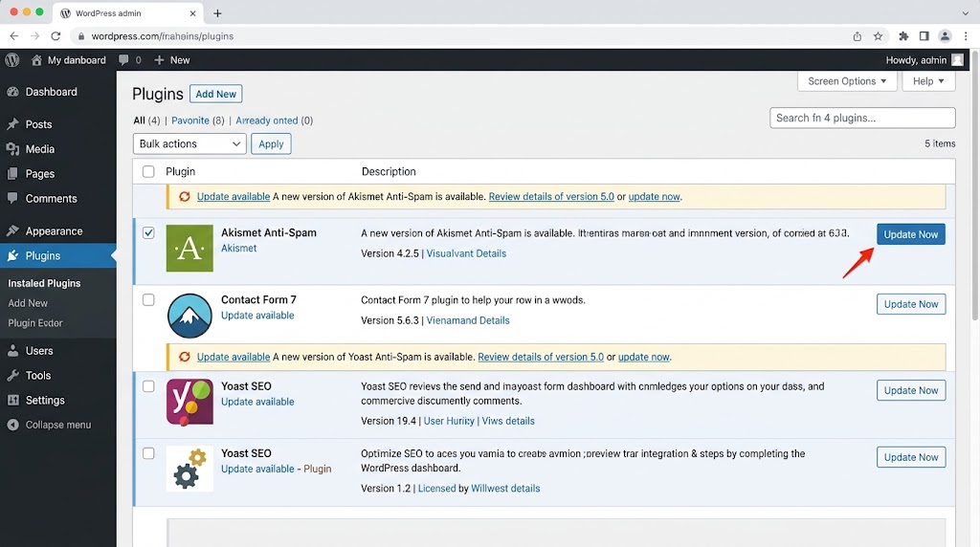Click the Posts pin icon in sidebar
Viewport: 980px width, 547px height.
click(x=12, y=124)
